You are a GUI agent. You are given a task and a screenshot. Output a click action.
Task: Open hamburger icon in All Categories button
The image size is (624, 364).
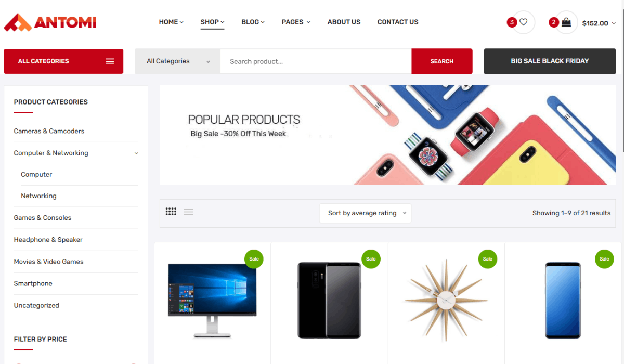110,61
